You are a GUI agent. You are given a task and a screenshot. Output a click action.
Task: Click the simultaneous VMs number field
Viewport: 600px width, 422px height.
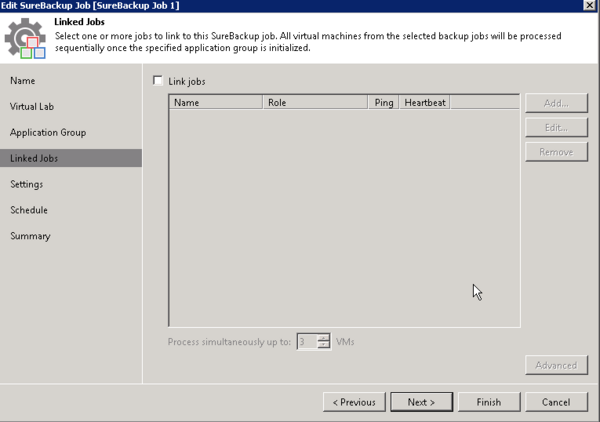306,342
